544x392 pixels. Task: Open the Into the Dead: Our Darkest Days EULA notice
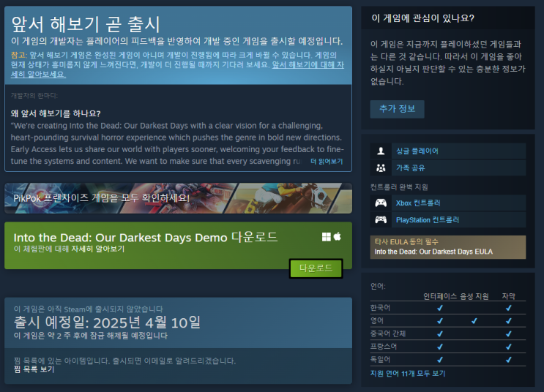tap(447, 247)
